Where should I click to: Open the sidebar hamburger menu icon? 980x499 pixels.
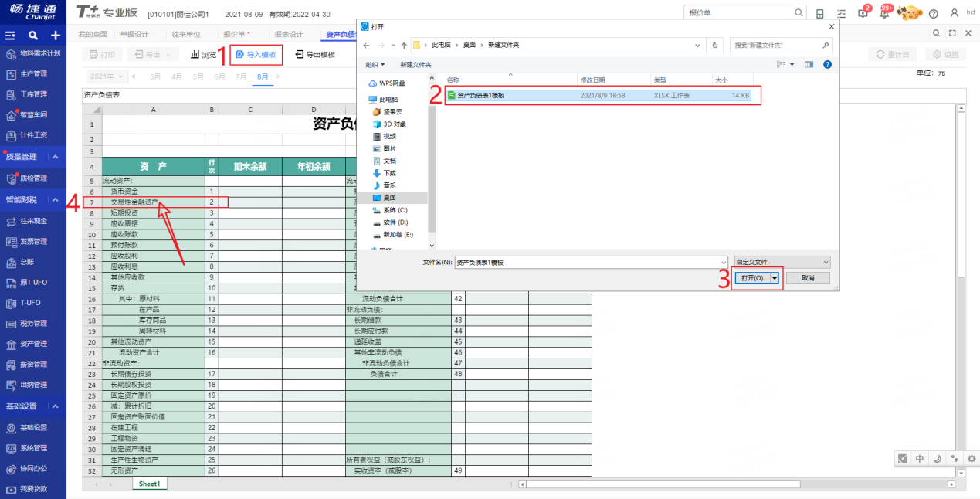pos(10,36)
